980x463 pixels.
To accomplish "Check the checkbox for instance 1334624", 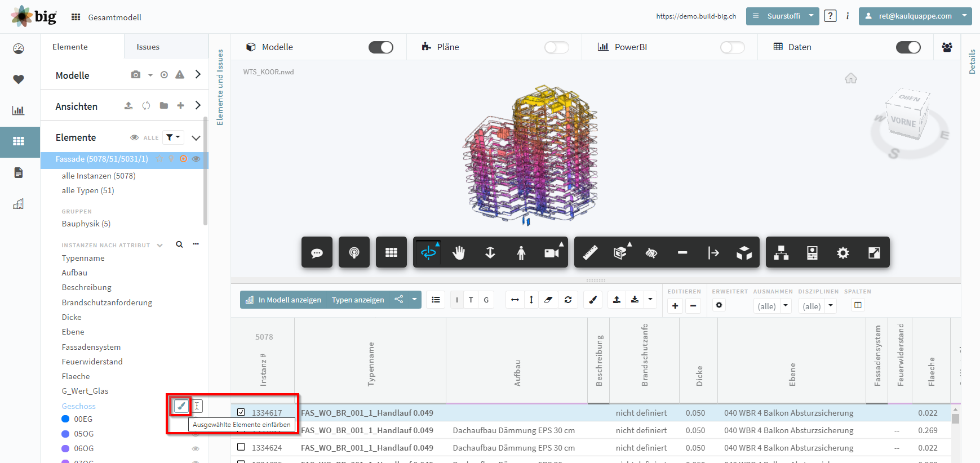I will [x=241, y=447].
